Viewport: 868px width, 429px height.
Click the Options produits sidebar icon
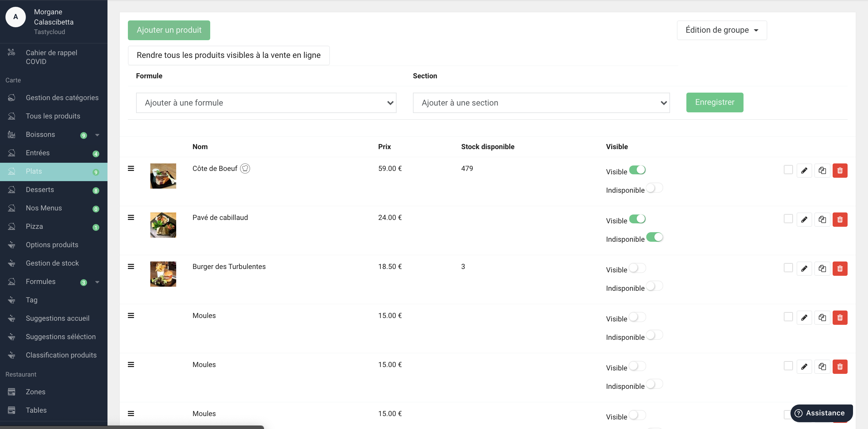(12, 245)
